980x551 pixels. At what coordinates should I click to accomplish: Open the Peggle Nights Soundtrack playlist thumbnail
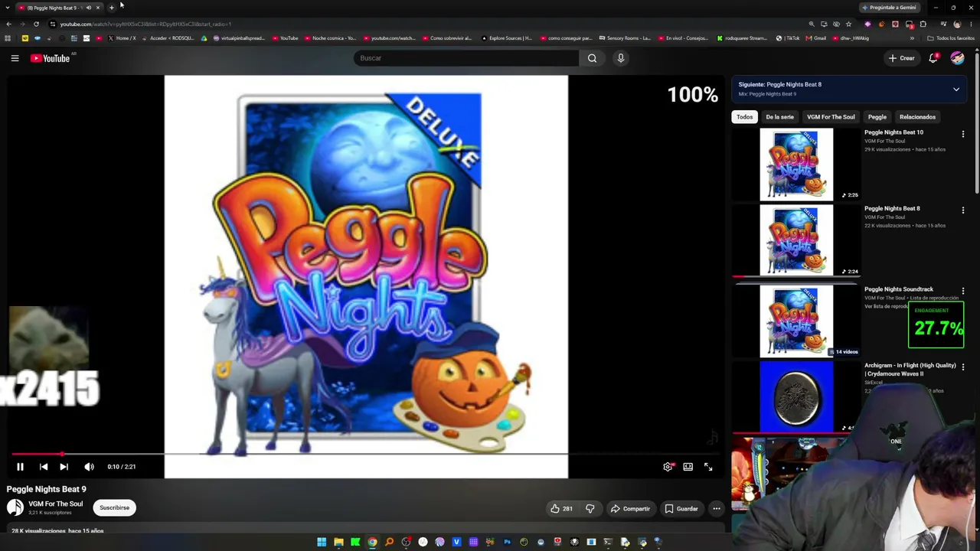(x=796, y=321)
